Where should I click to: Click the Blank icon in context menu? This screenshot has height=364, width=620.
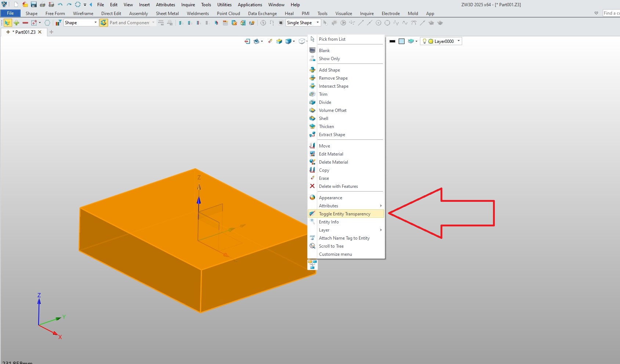[312, 50]
